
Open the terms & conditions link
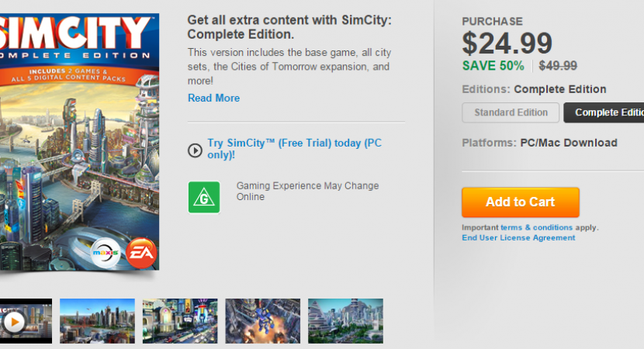pos(536,227)
